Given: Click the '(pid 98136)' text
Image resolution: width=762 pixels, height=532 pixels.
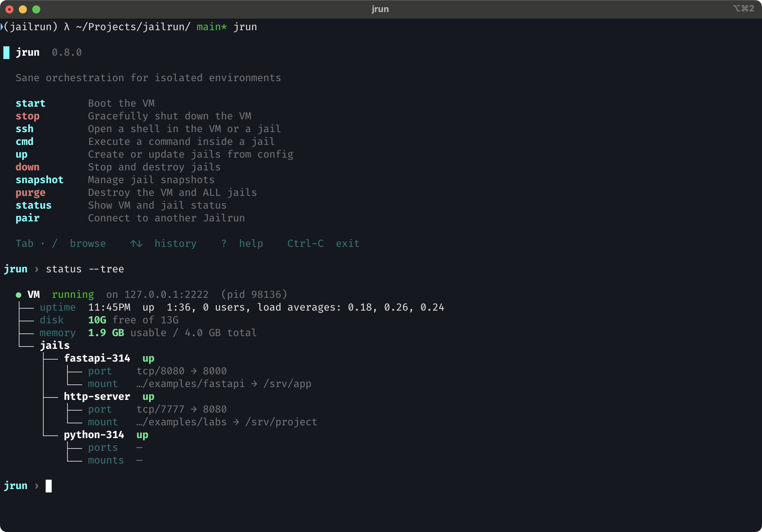Looking at the screenshot, I should (x=254, y=295).
